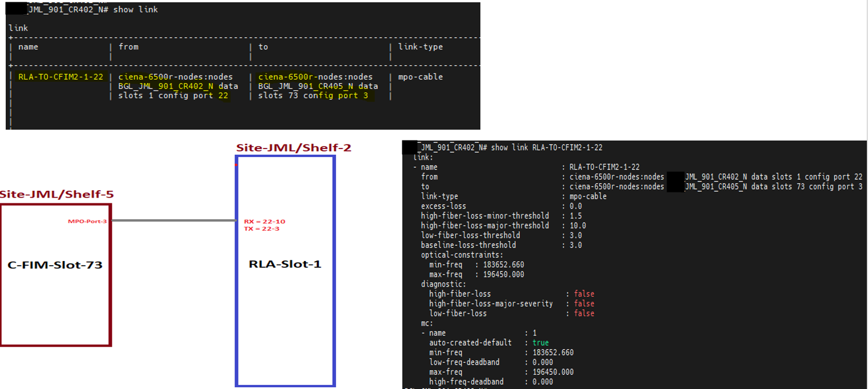Viewport: 868px width, 389px height.
Task: Select the MPO-Port-3 label on C-FIM box
Action: 87,221
